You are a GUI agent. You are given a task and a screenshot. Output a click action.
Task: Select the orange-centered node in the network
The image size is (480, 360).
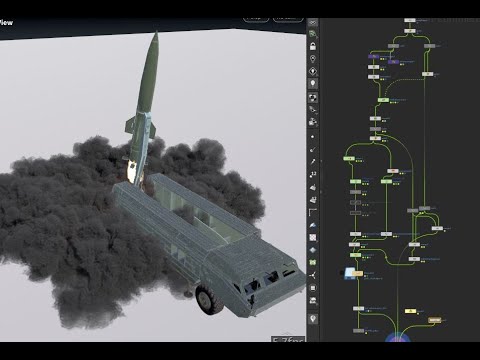tap(393, 171)
